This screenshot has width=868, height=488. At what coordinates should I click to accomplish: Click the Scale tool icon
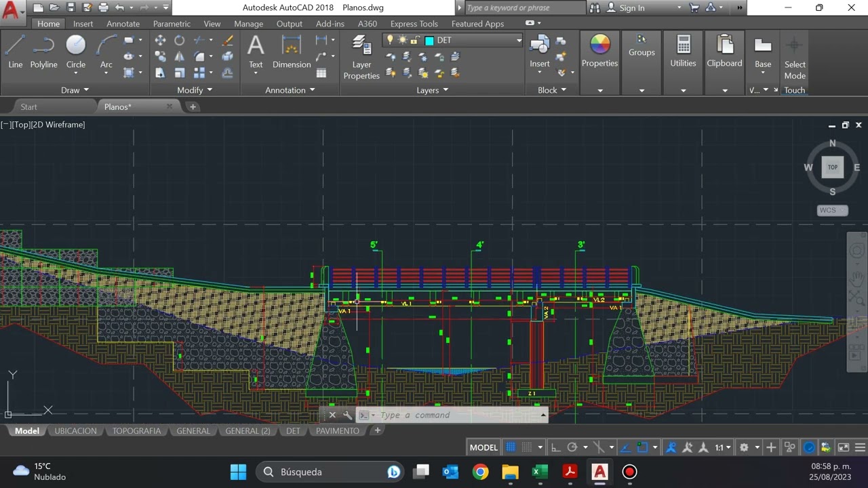pyautogui.click(x=179, y=73)
